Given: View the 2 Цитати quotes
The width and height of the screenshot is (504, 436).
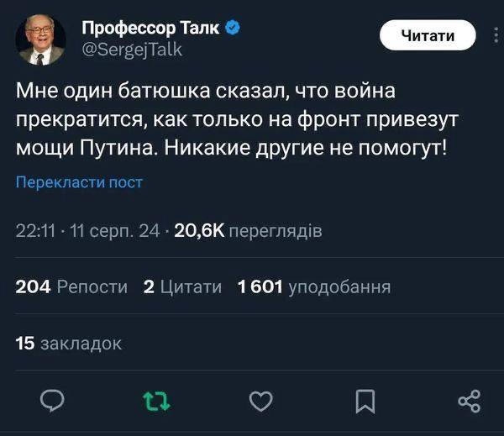Looking at the screenshot, I should tap(182, 287).
